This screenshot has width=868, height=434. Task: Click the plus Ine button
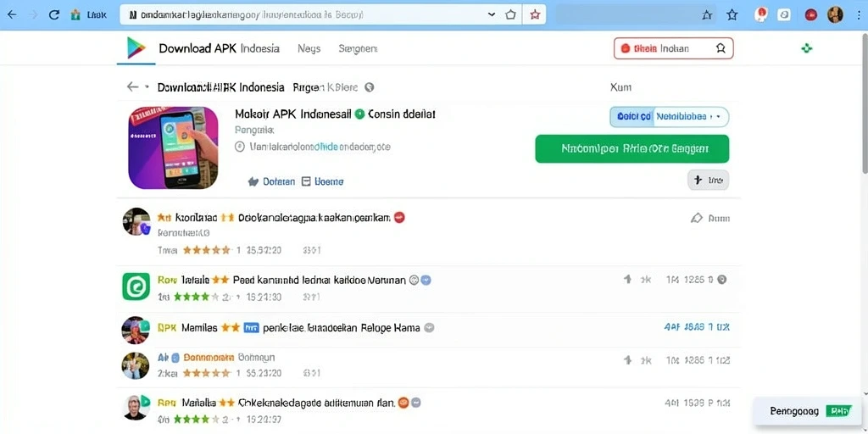point(708,180)
